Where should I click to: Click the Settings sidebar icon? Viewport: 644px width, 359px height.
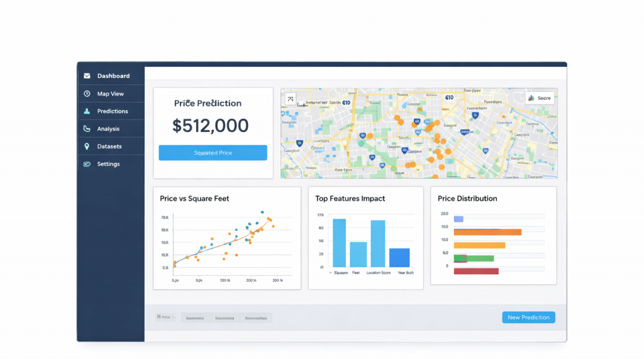point(87,164)
